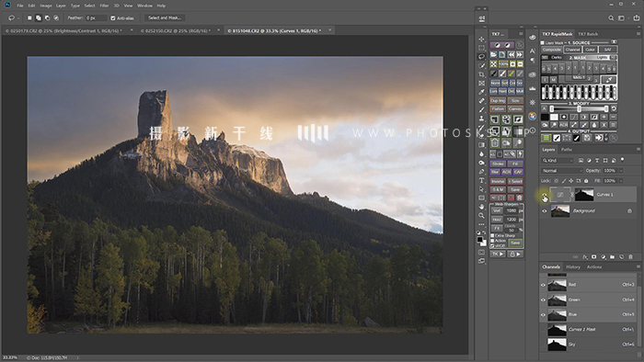Image resolution: width=644 pixels, height=362 pixels.
Task: Toggle Green channel visibility
Action: (x=543, y=300)
